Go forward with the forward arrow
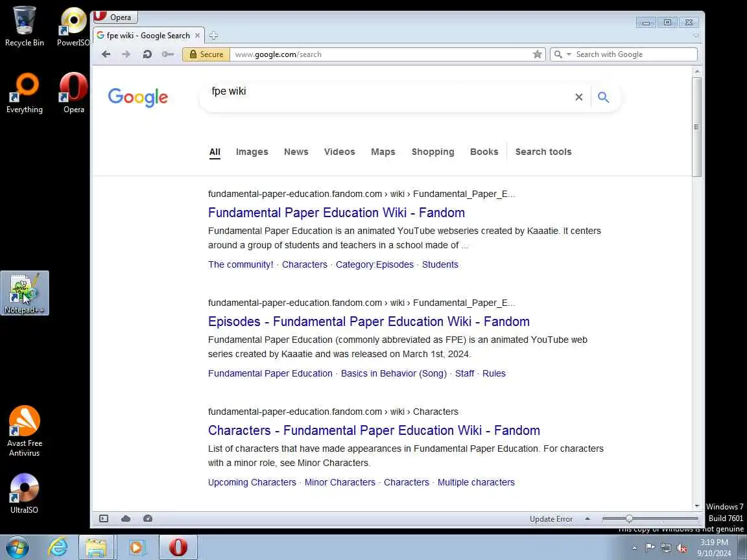The image size is (747, 560). click(126, 54)
